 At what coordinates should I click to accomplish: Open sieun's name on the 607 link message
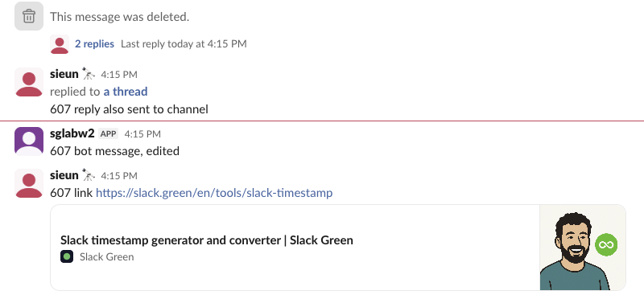pos(64,175)
